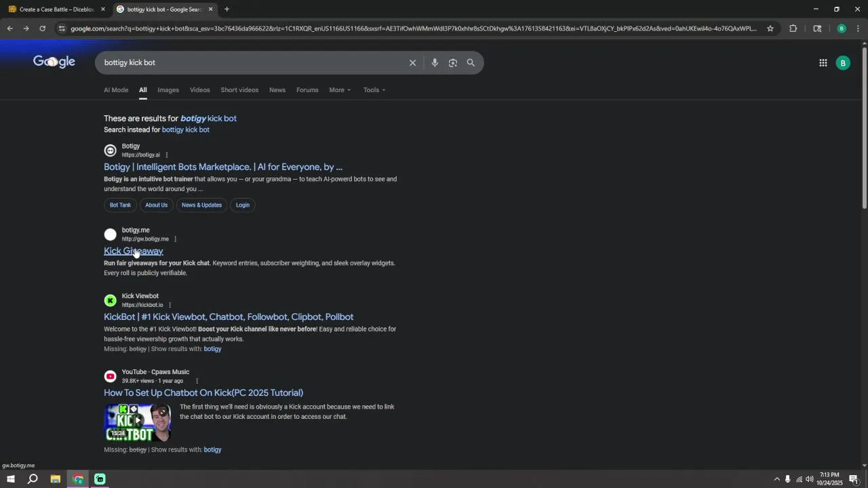Open the About Us sitelink

pos(156,205)
